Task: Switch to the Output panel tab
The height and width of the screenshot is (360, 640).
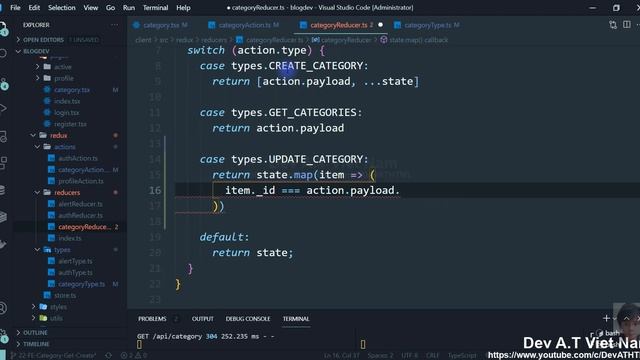Action: [203, 319]
